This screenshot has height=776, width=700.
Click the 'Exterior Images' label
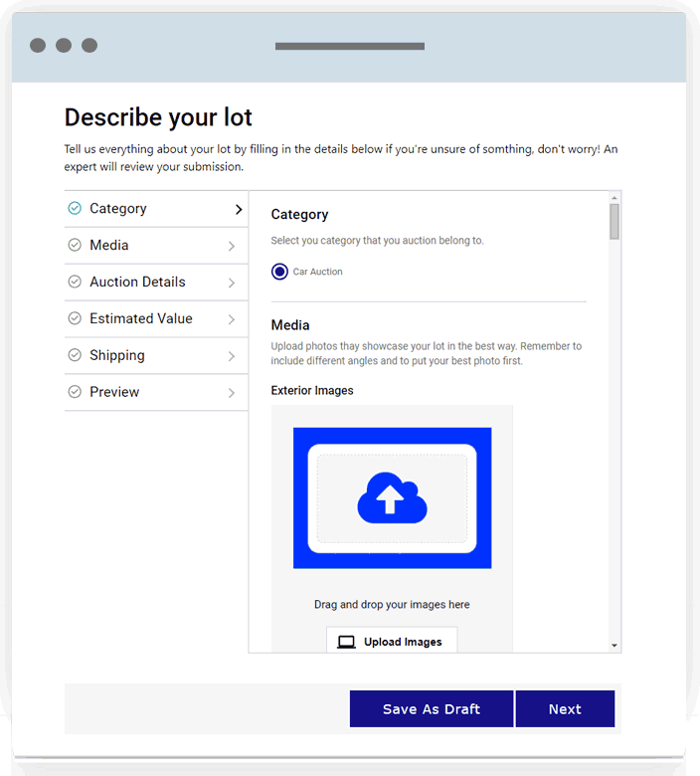coord(312,390)
